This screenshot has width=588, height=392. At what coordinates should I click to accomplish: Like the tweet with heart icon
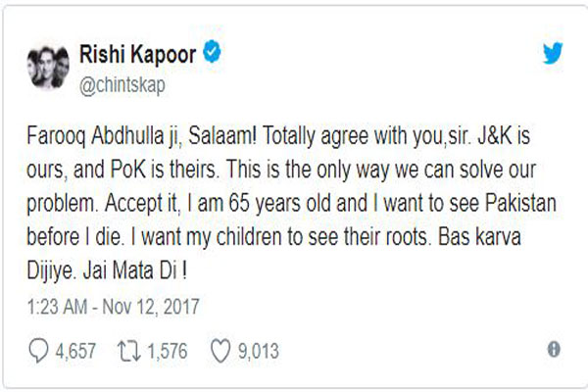click(x=220, y=351)
